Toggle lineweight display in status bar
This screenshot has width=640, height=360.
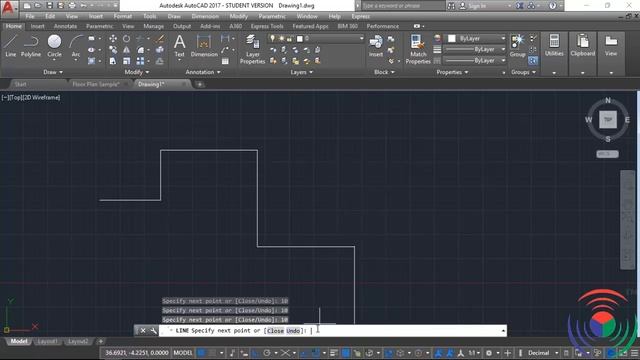pyautogui.click(x=333, y=353)
